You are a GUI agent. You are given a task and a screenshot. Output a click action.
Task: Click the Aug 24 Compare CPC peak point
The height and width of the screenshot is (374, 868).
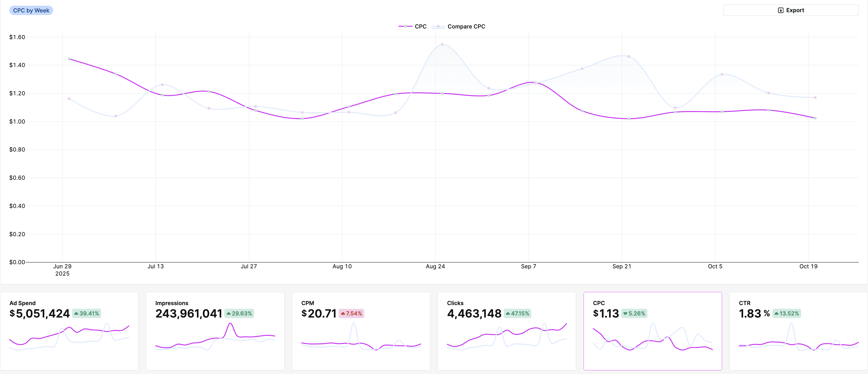pos(442,45)
